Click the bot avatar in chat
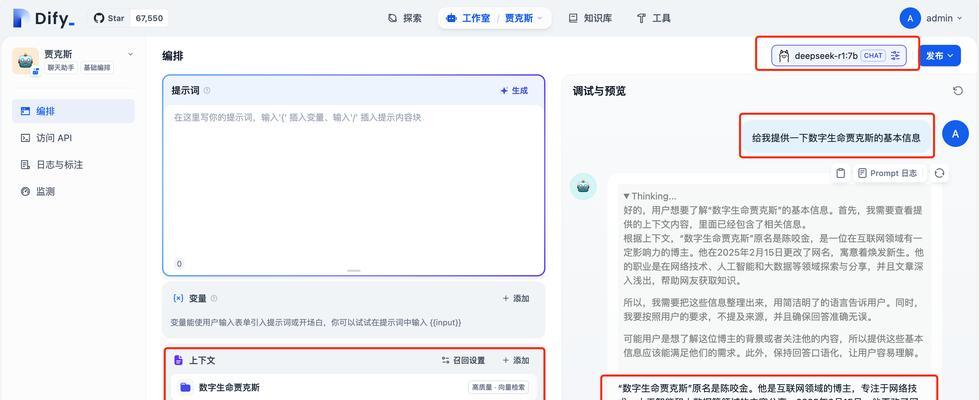The height and width of the screenshot is (400, 979). (x=583, y=187)
